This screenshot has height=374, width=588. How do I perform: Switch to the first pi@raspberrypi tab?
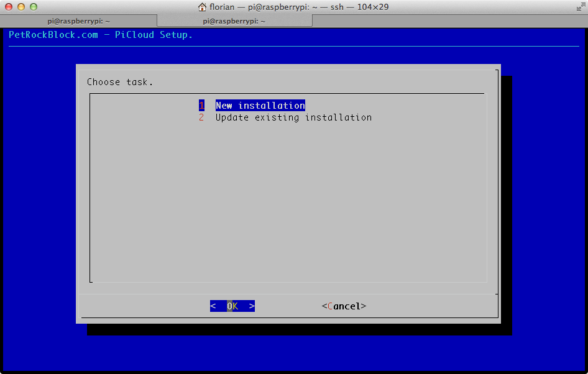coord(78,21)
